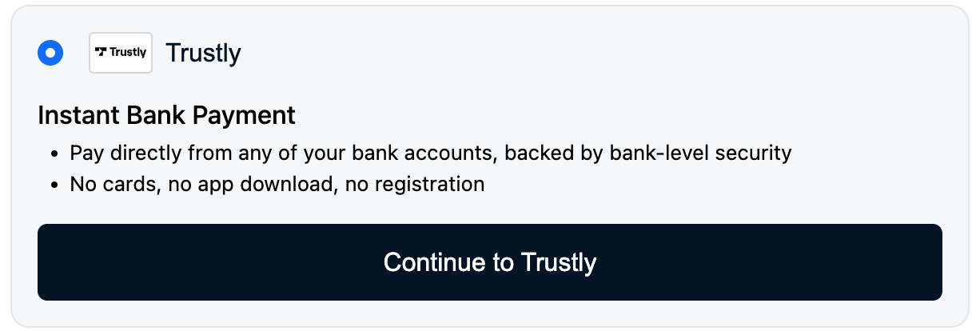
Task: Click the T symbol in the Trustly logo
Action: [102, 52]
